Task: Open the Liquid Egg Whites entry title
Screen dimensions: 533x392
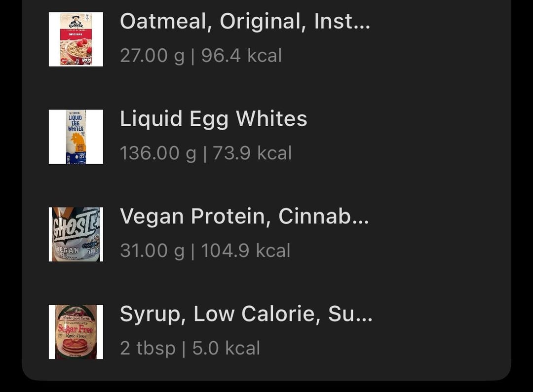Action: click(x=214, y=119)
